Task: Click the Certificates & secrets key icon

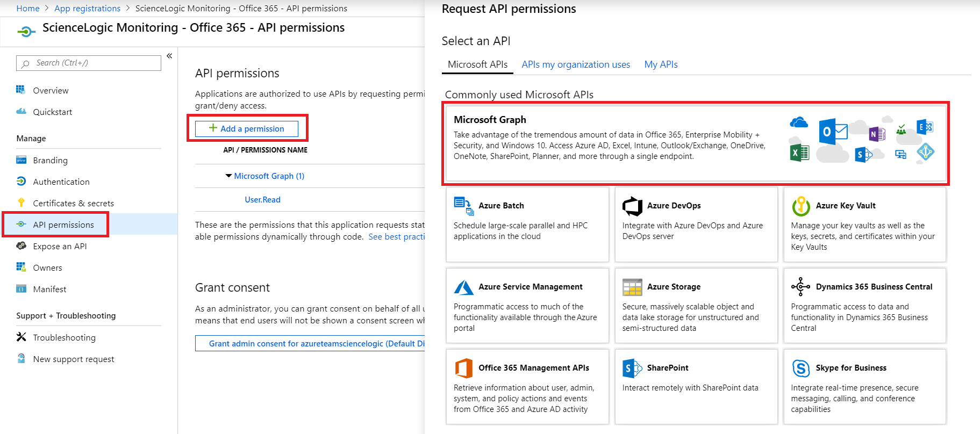Action: pyautogui.click(x=21, y=202)
